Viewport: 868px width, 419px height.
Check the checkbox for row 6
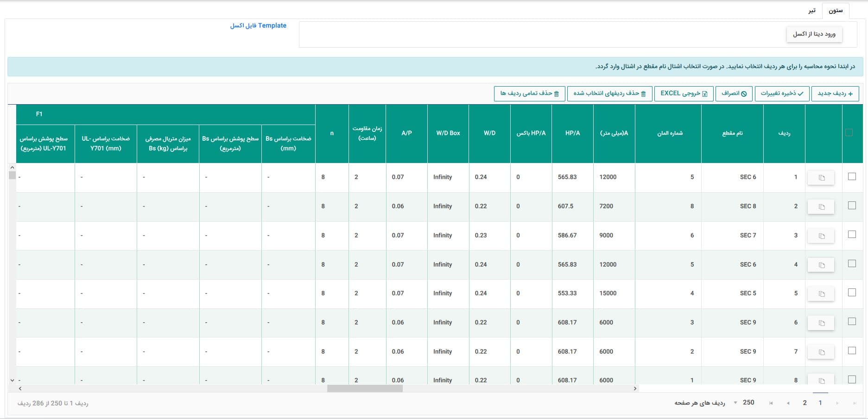coord(852,322)
